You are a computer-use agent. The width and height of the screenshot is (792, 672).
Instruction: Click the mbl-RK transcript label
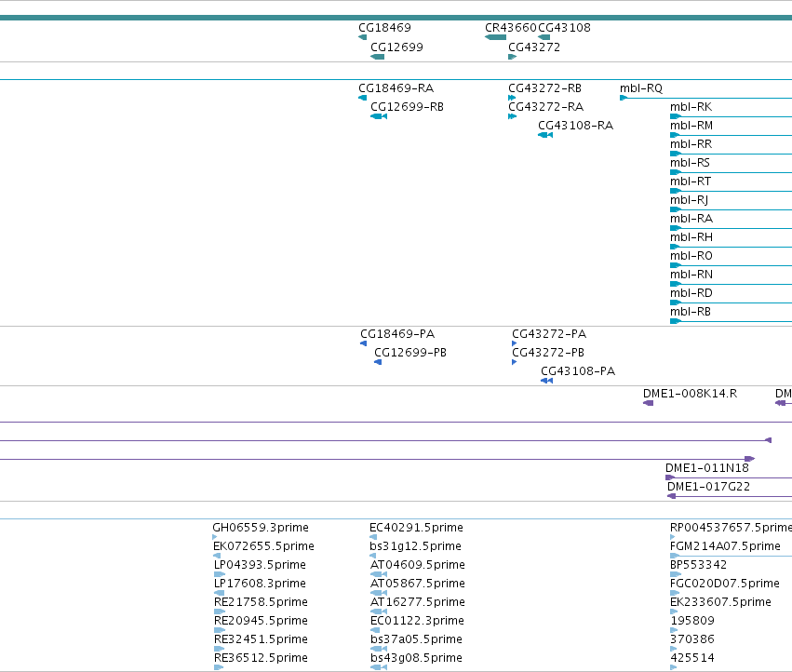[691, 107]
